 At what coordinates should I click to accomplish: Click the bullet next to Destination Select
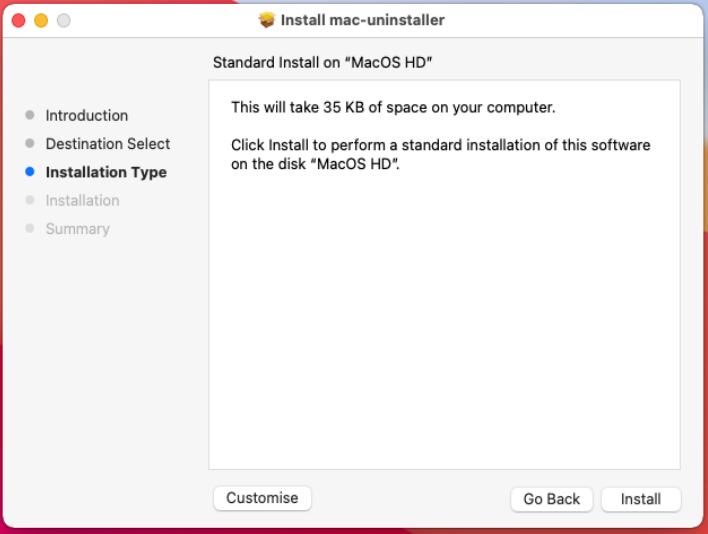click(30, 144)
